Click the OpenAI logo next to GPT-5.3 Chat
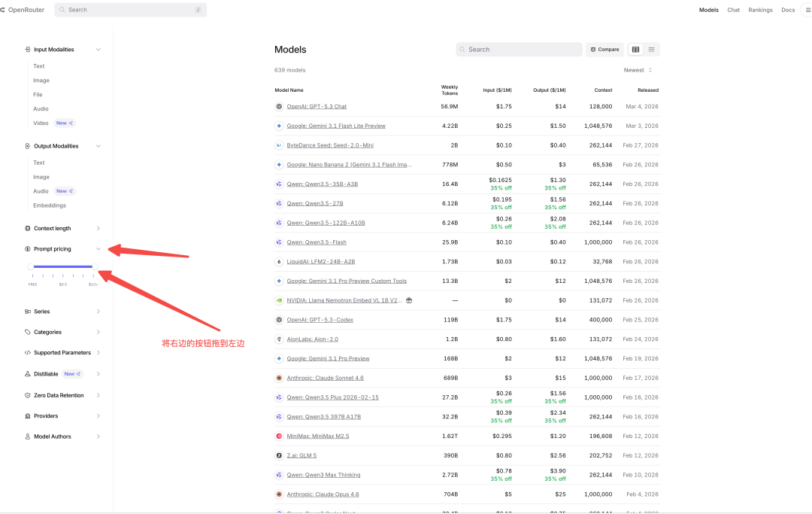Viewport: 812px width, 514px height. click(279, 107)
